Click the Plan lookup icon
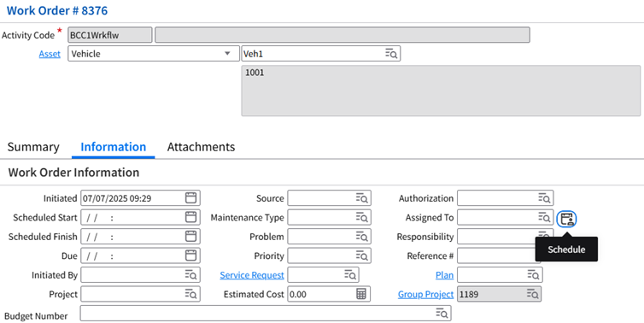The image size is (644, 323). coord(533,275)
